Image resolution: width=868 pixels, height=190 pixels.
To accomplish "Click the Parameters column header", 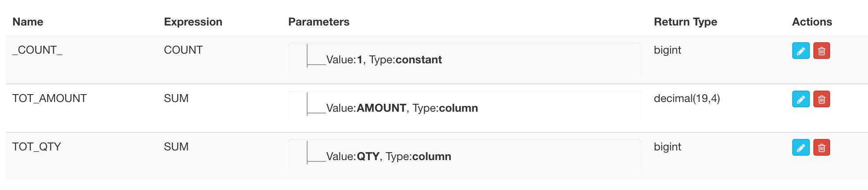I will tap(319, 22).
